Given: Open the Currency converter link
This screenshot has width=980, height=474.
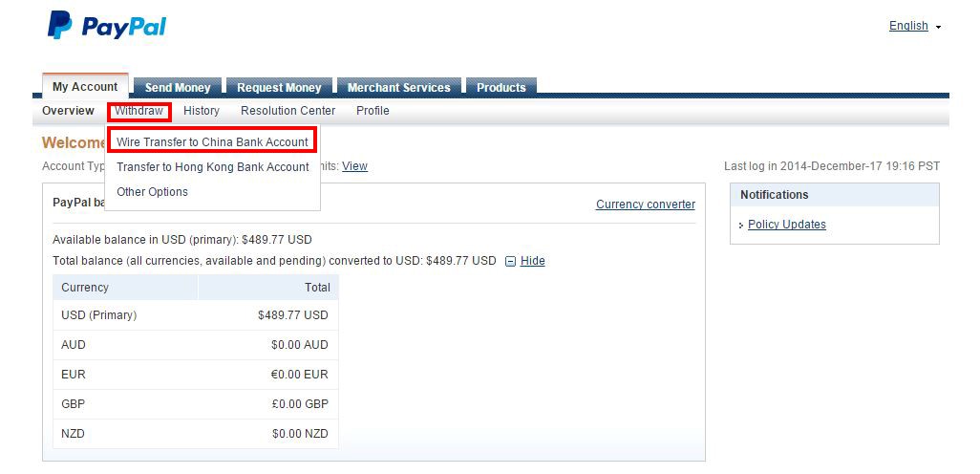Looking at the screenshot, I should (x=645, y=205).
